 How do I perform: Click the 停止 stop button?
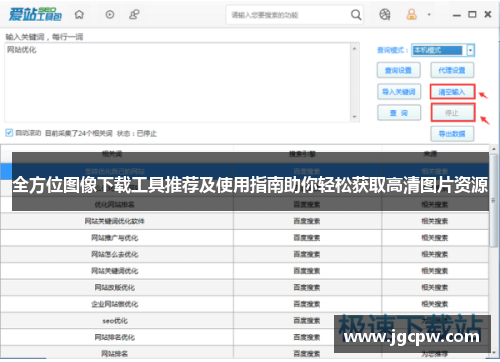click(453, 113)
